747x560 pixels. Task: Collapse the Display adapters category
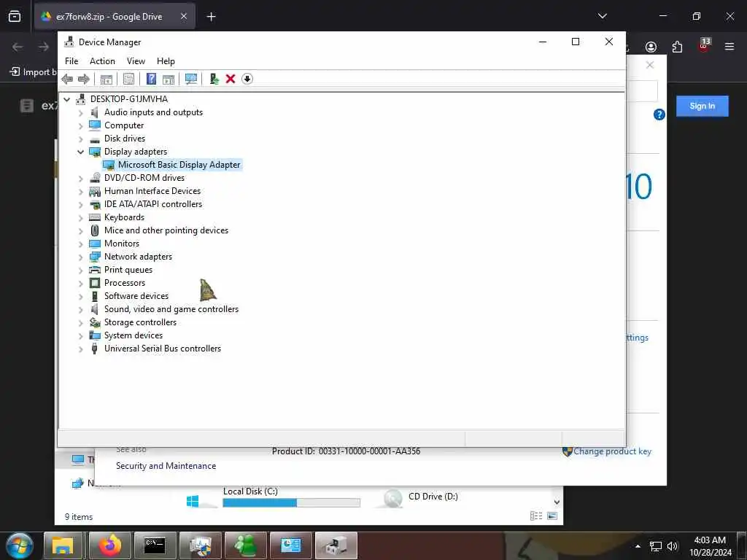pyautogui.click(x=80, y=152)
